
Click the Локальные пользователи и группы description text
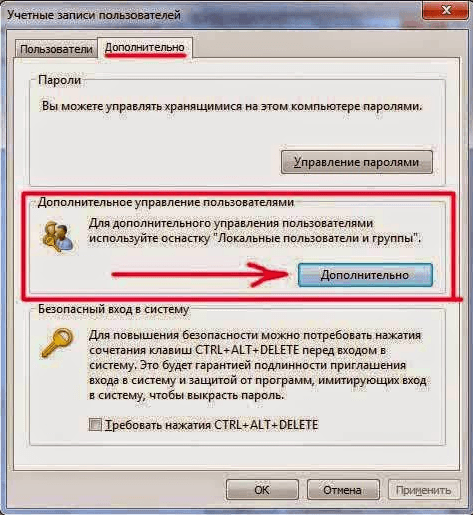coord(255,231)
